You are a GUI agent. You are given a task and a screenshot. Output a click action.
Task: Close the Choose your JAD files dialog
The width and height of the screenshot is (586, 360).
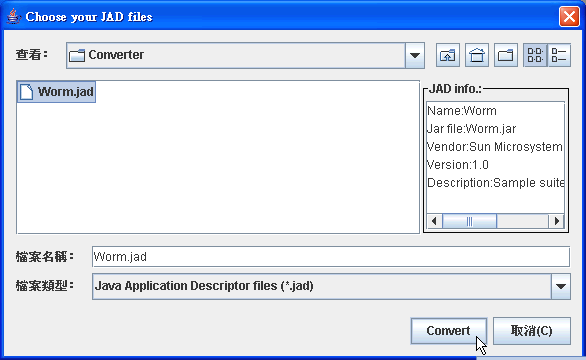(x=569, y=17)
